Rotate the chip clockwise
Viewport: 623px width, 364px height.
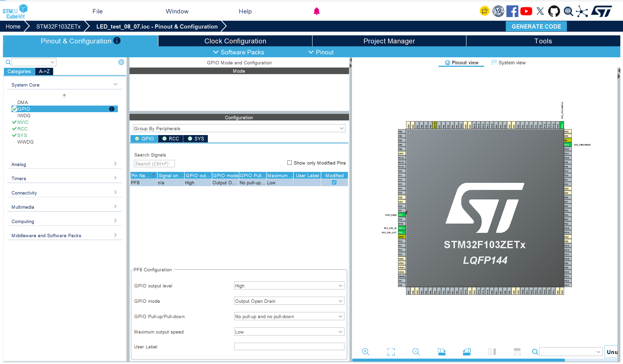pyautogui.click(x=442, y=352)
